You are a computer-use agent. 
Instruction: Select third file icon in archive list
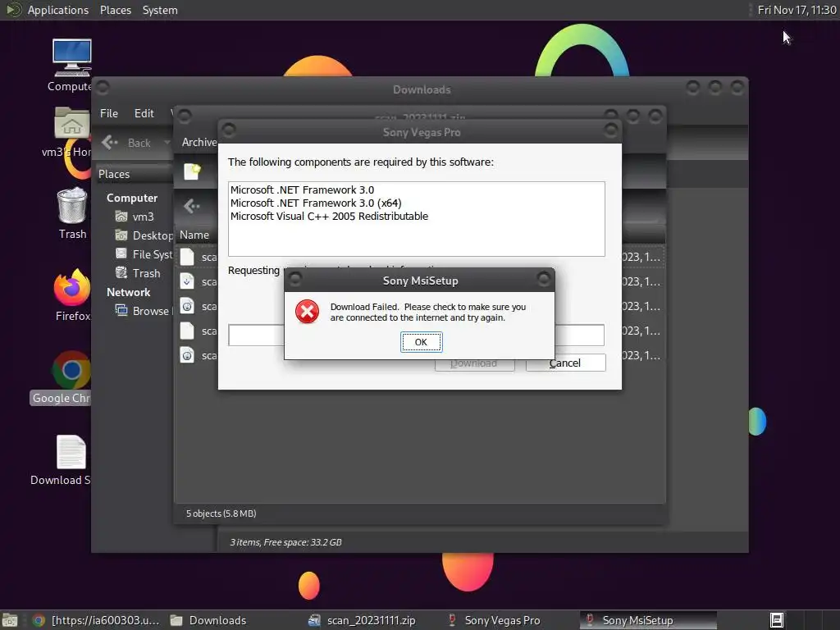point(187,307)
